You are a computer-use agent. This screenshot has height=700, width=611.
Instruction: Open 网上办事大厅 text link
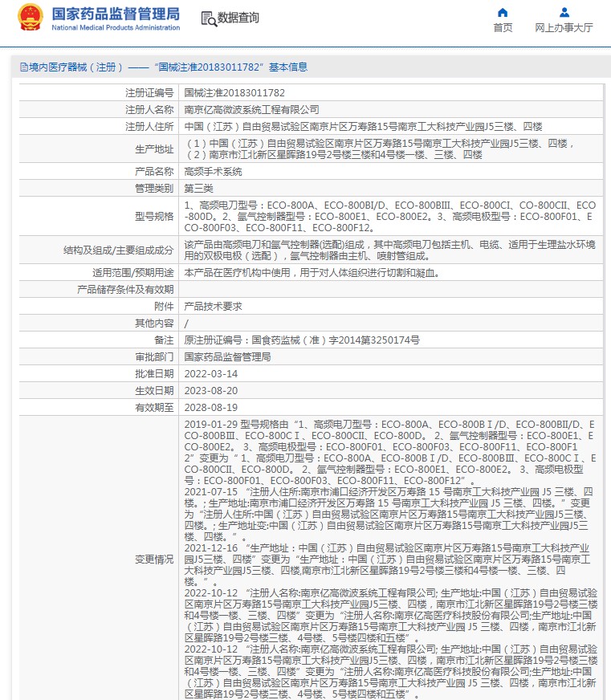(x=564, y=27)
